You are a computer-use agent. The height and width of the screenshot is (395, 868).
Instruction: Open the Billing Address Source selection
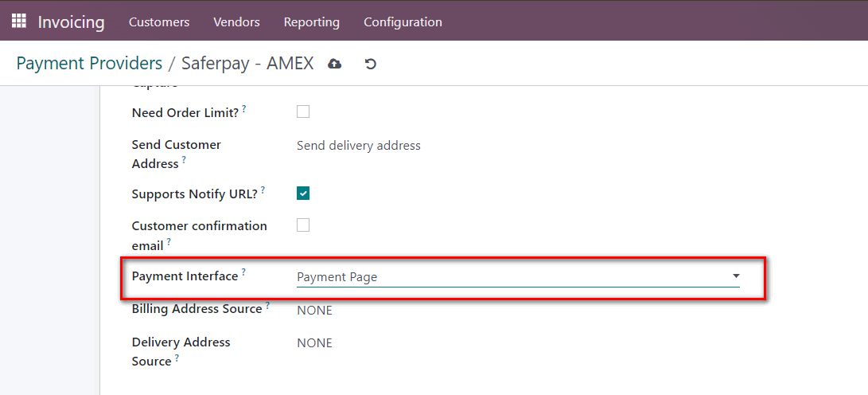coord(314,310)
